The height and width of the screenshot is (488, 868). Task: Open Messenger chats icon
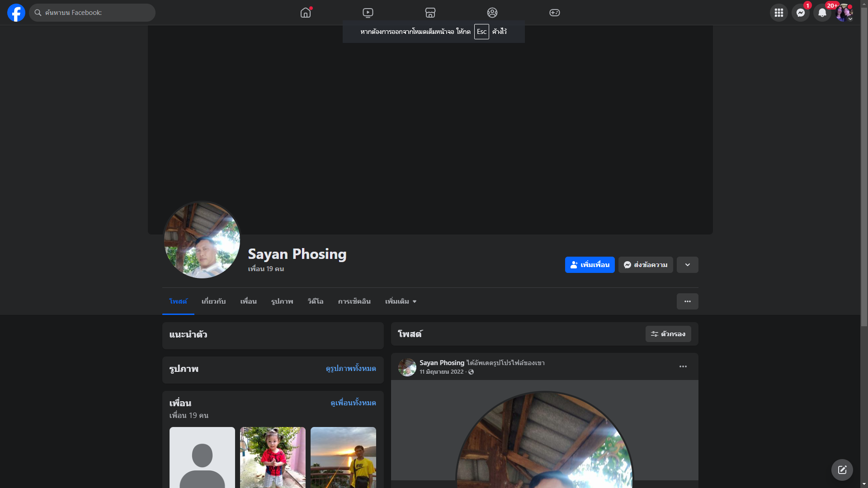800,13
